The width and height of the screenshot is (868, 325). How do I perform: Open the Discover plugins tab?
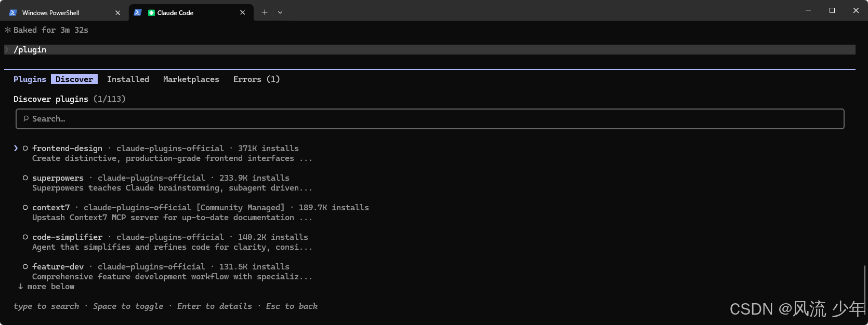(x=74, y=79)
